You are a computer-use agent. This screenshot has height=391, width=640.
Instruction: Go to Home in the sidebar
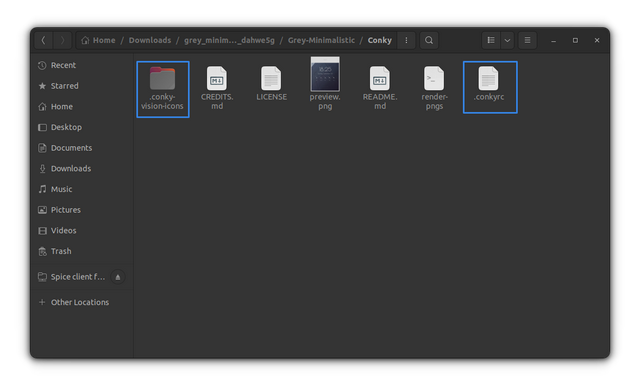82,107
